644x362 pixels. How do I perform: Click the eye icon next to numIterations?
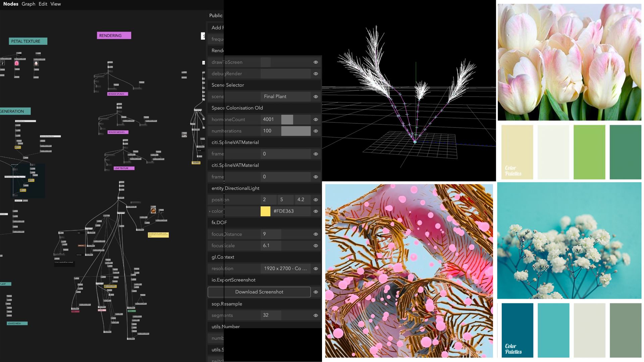316,131
